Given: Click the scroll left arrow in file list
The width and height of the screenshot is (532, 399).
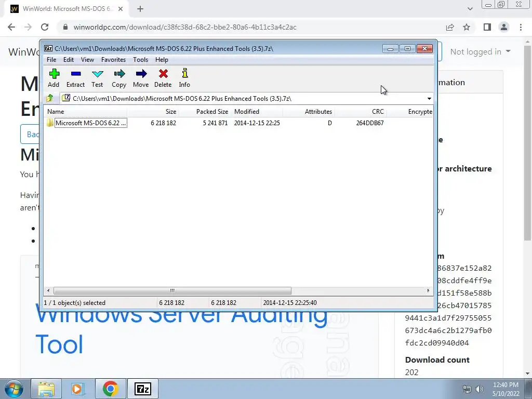Looking at the screenshot, I should [x=48, y=291].
